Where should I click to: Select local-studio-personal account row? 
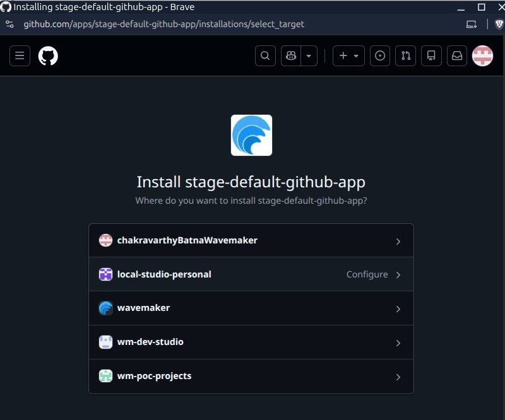251,274
